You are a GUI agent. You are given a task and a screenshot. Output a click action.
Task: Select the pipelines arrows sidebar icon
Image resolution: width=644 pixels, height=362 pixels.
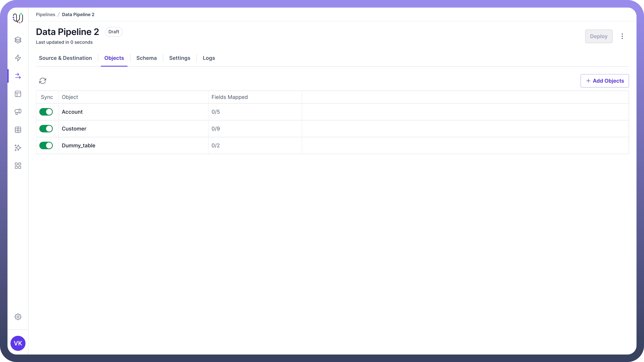pyautogui.click(x=18, y=76)
